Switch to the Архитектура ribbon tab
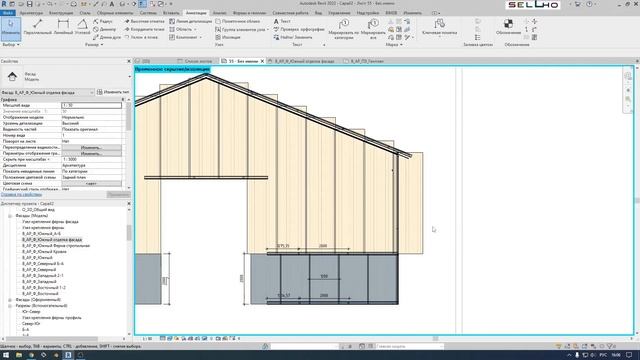This screenshot has width=640, height=360. tap(31, 13)
